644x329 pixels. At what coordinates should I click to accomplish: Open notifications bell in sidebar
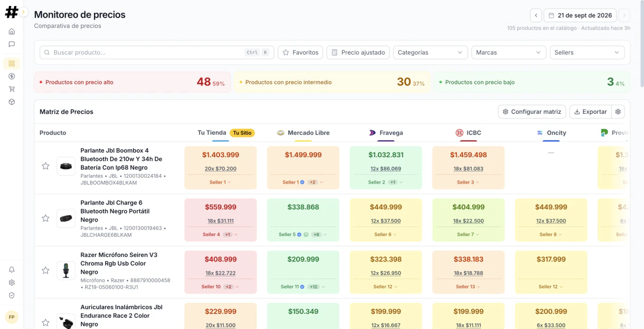(12, 269)
